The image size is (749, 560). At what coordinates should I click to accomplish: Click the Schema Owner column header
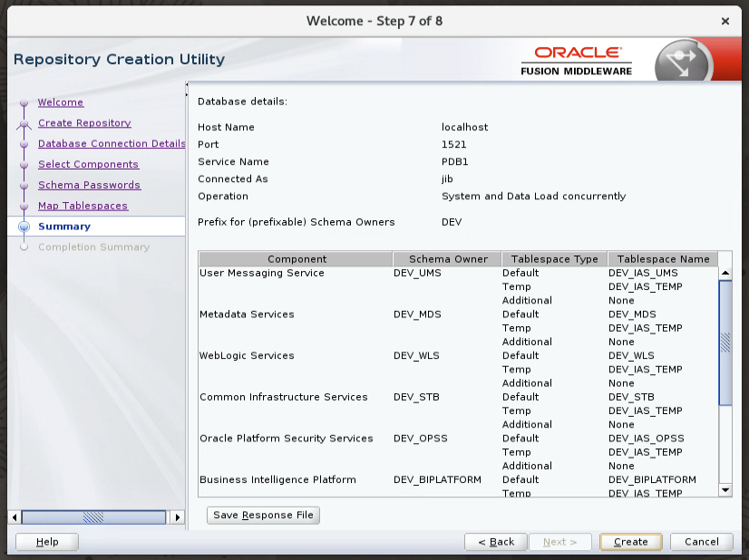(448, 259)
